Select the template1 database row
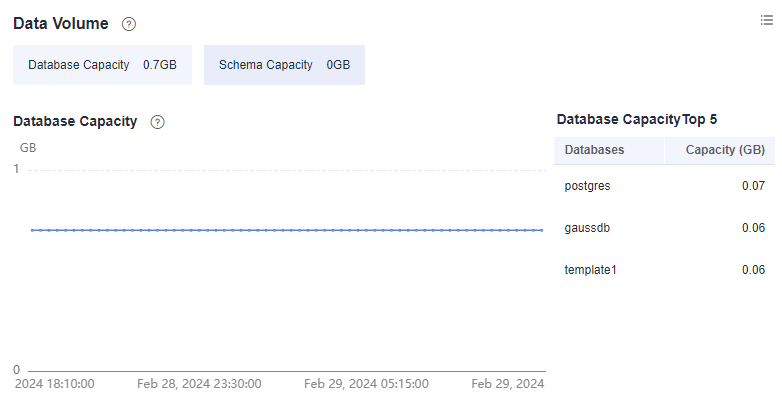 click(x=664, y=270)
